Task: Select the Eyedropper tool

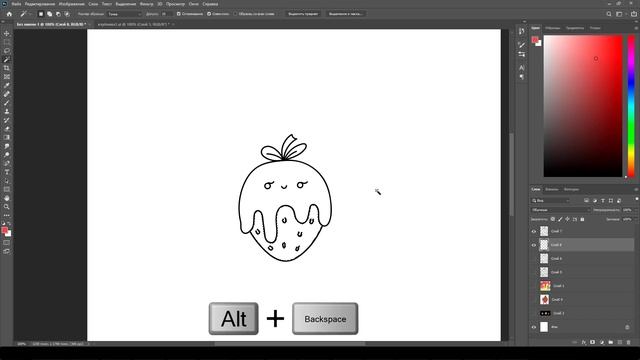Action: (7, 85)
